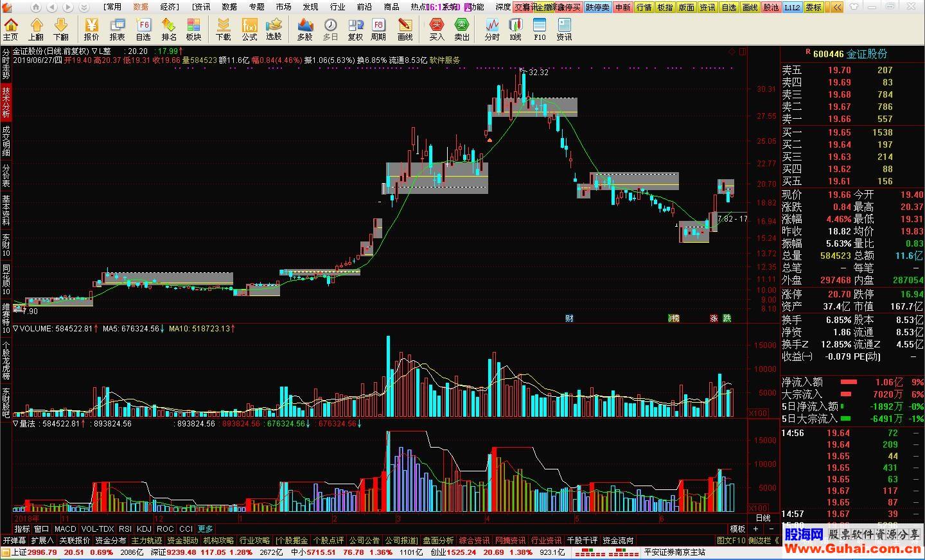Select MACD indicator tab

click(x=65, y=529)
